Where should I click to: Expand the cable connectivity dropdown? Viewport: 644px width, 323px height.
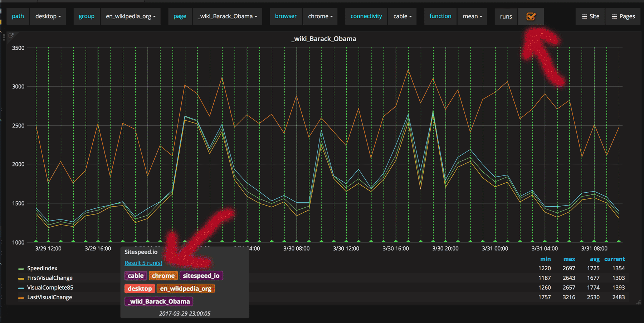click(x=402, y=16)
